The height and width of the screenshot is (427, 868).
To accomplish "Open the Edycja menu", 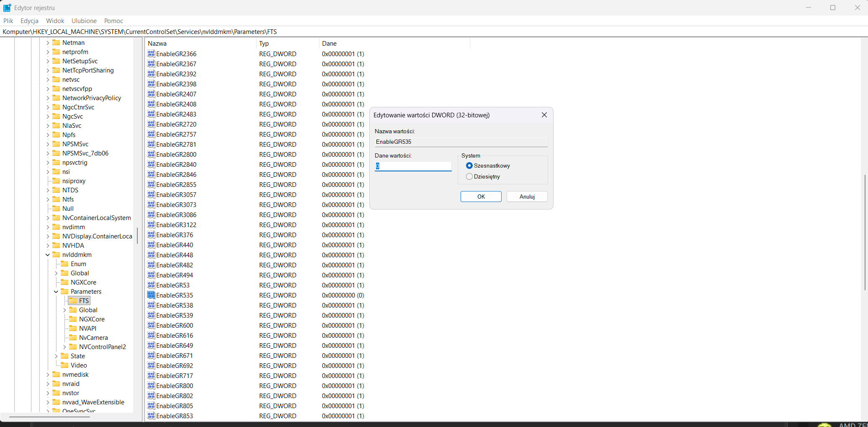I will pyautogui.click(x=29, y=21).
